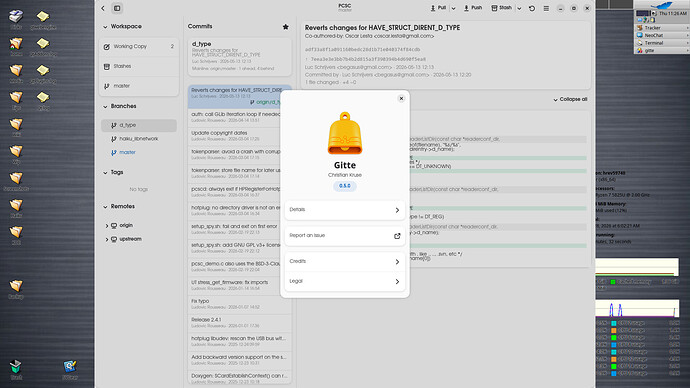Open the Details row in about dialog
The image size is (690, 388).
tap(345, 210)
